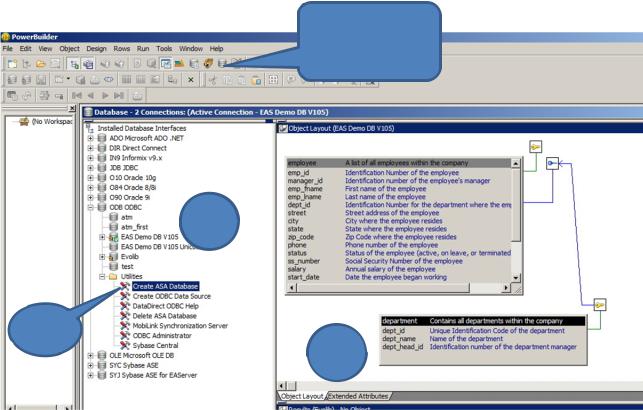Expand the Evolib profile node
The height and width of the screenshot is (410, 643).
tap(102, 257)
